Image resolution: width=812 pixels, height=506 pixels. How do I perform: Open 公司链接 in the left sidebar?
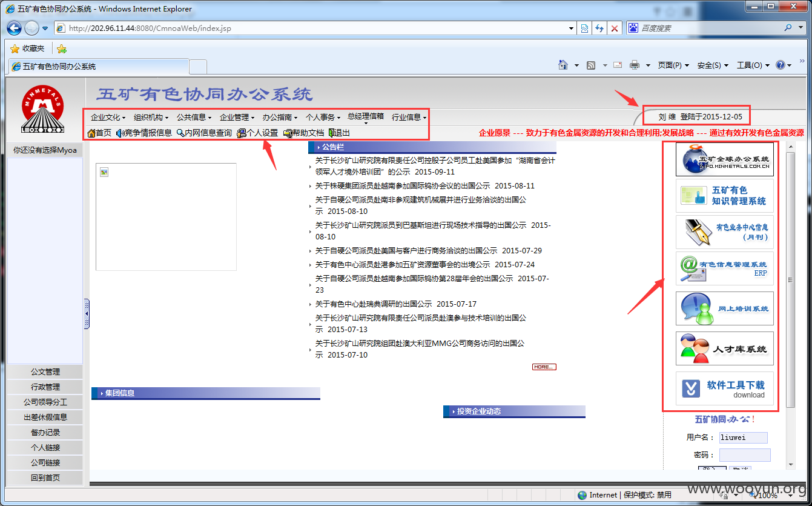45,463
